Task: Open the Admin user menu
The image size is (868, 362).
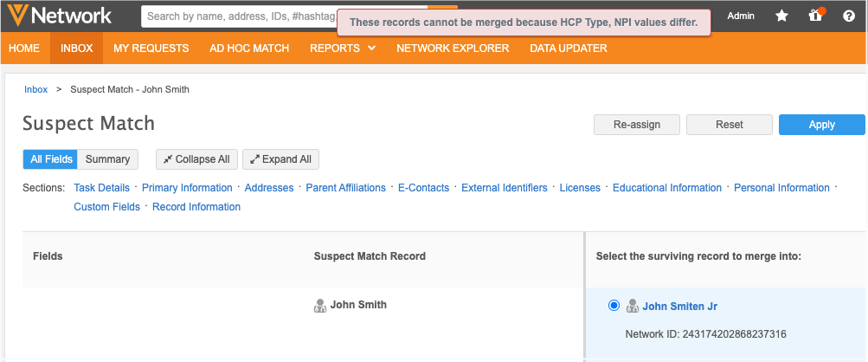Action: 741,16
